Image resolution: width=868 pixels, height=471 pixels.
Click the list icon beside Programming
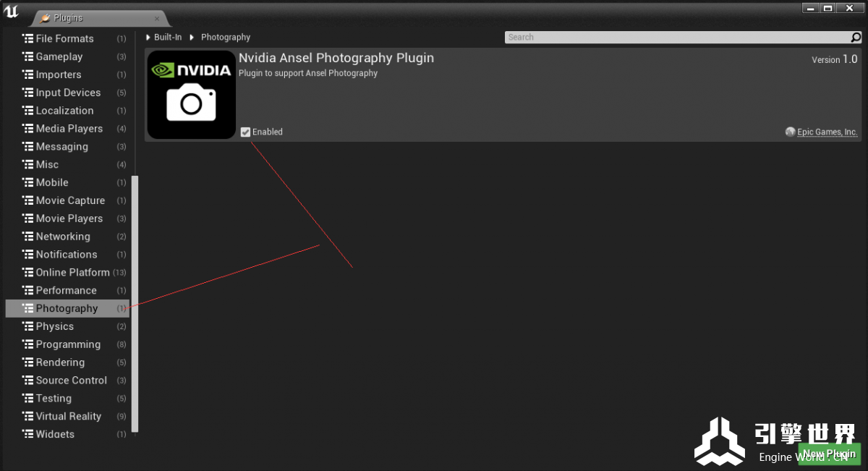pos(28,344)
